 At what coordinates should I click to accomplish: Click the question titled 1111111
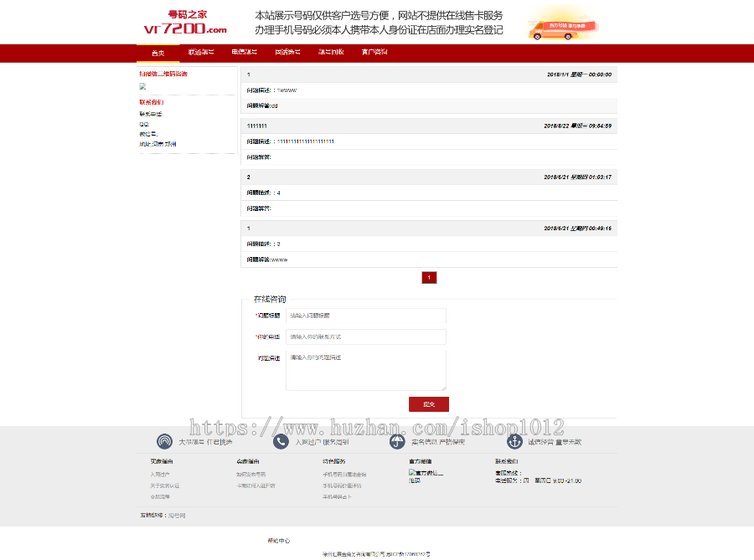pyautogui.click(x=257, y=126)
